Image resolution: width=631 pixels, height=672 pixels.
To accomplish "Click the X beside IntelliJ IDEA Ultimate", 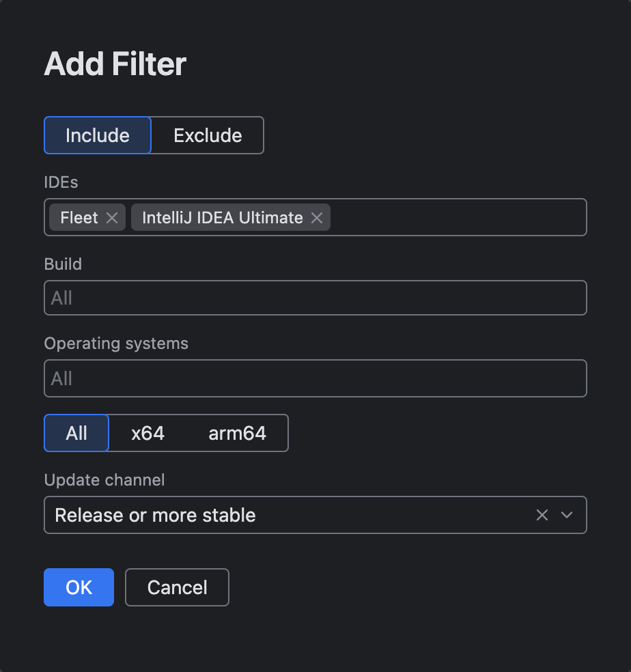I will (x=316, y=217).
